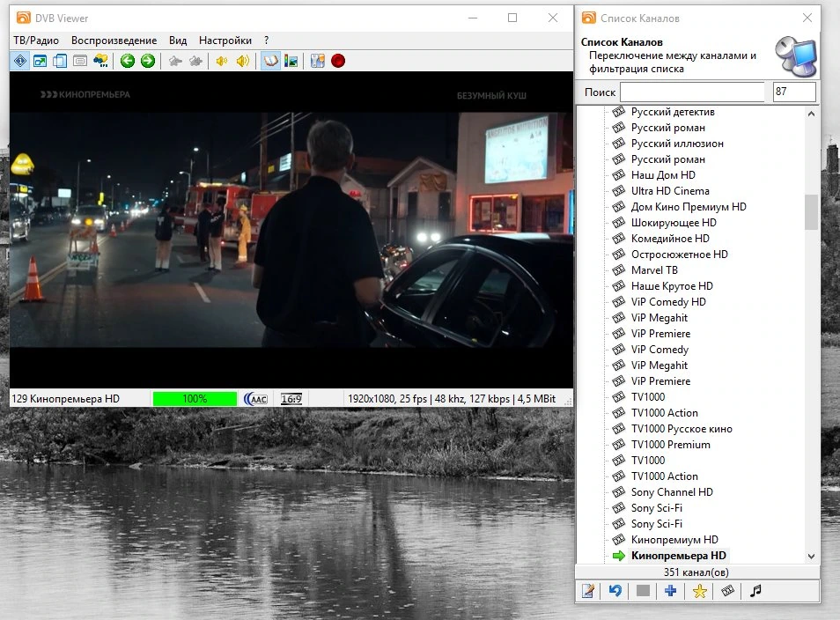Viewport: 840px width, 620px height.
Task: Maximize the DVB Viewer window
Action: [512, 18]
